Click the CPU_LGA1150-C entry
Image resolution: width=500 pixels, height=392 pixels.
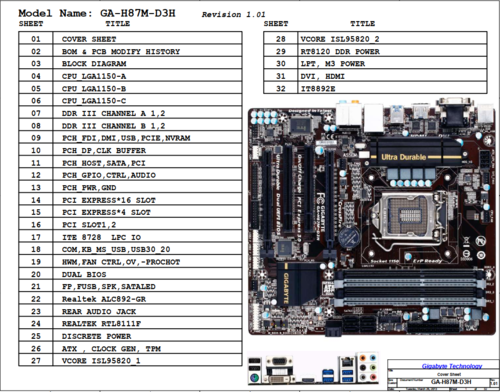[94, 101]
